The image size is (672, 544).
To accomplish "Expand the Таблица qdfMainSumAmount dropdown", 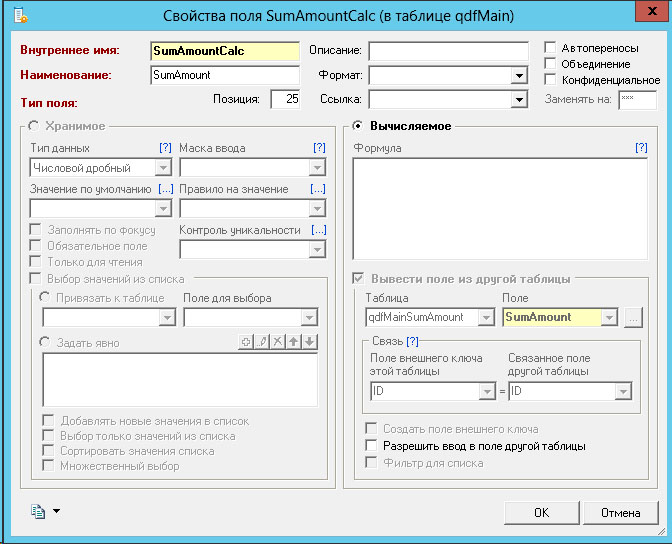I will click(x=486, y=317).
